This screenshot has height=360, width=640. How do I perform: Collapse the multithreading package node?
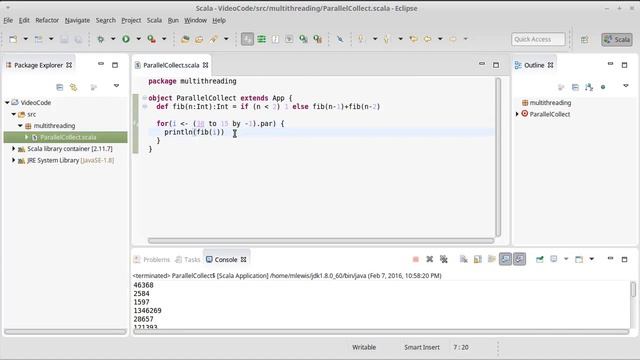[20, 125]
